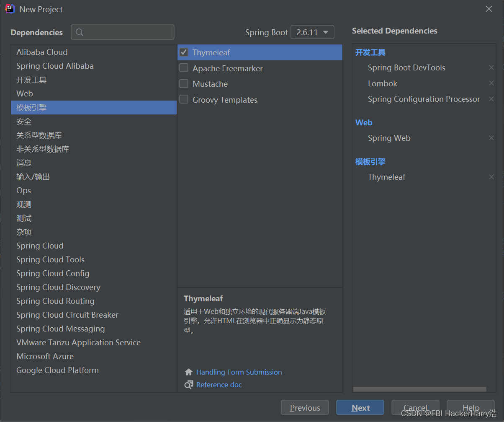The height and width of the screenshot is (422, 504).
Task: Open the Help button
Action: point(471,408)
